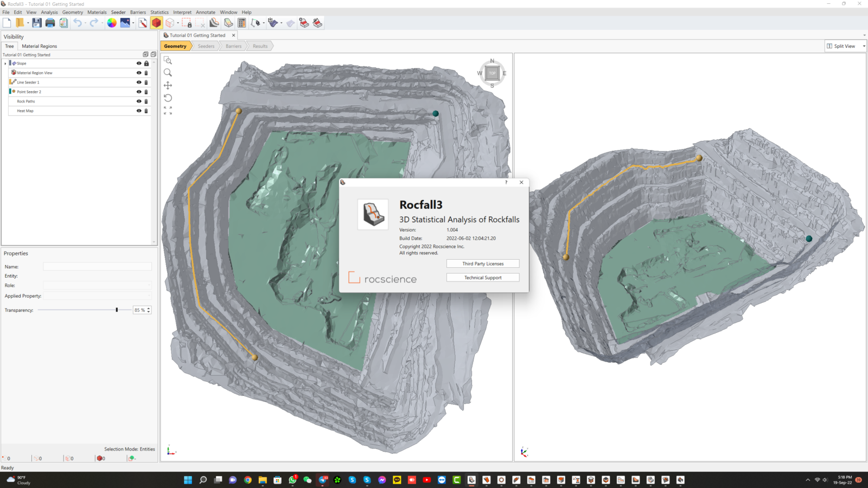Screen dimensions: 868x488
Task: Open the Seeder menu
Action: click(118, 12)
